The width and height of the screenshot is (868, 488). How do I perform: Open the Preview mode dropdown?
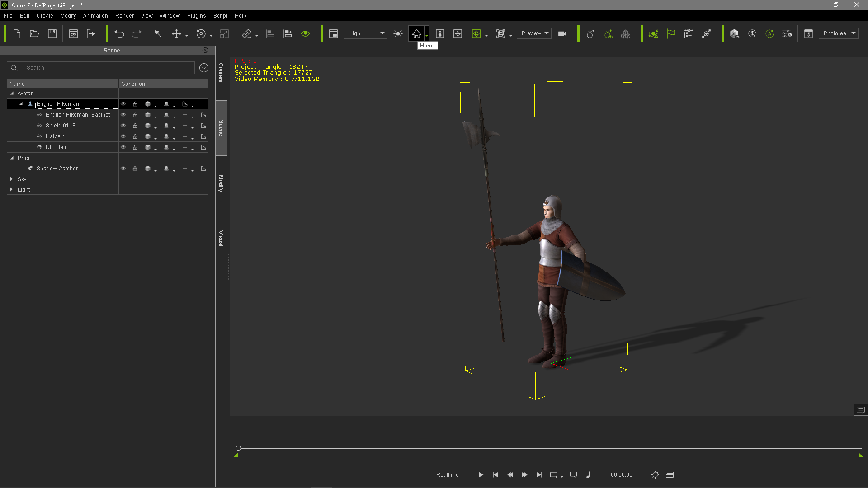pyautogui.click(x=534, y=33)
